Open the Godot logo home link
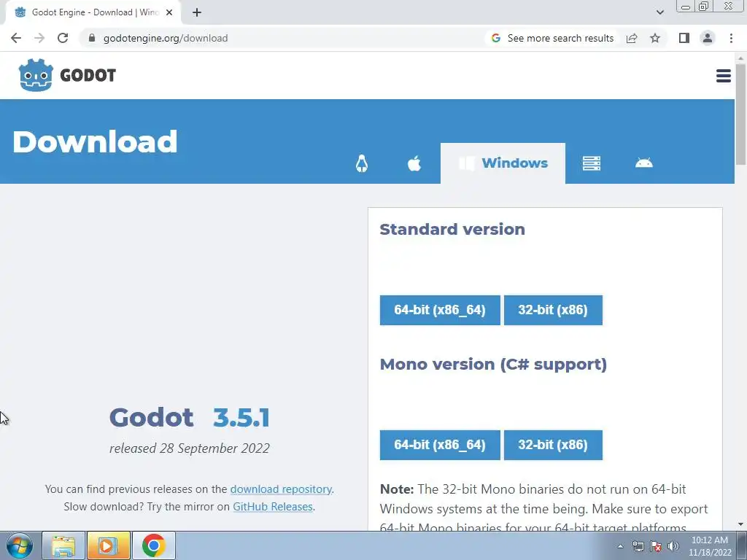The width and height of the screenshot is (747, 560). click(67, 75)
